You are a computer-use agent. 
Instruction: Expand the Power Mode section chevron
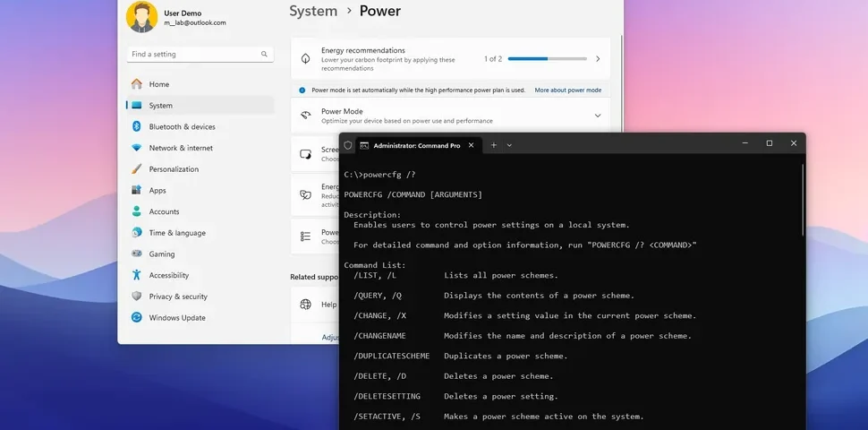pyautogui.click(x=598, y=116)
